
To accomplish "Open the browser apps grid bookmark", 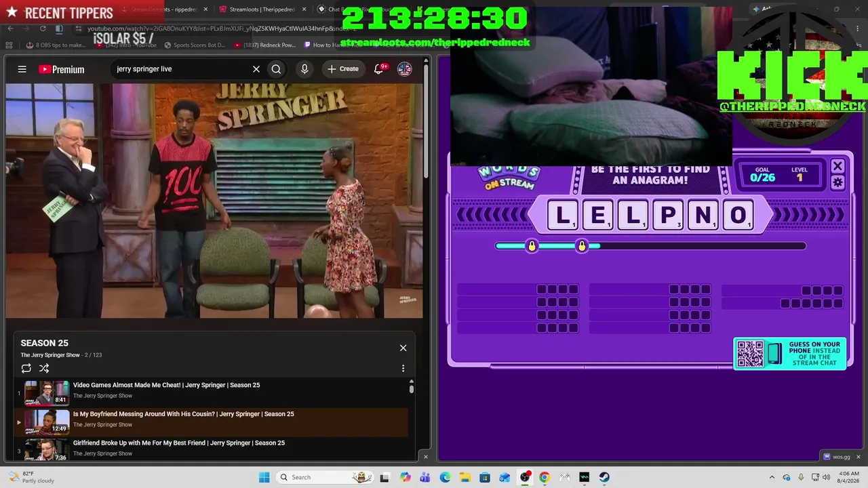I will click(9, 45).
